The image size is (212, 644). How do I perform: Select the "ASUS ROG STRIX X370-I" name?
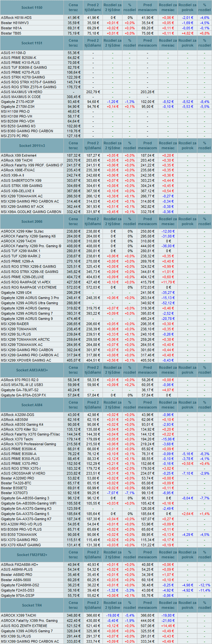click(x=21, y=468)
